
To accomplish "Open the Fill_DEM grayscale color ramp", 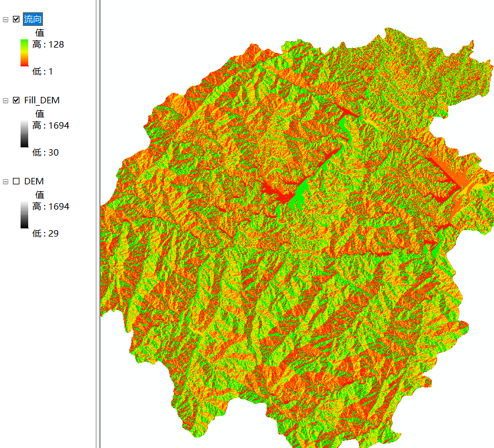I will pyautogui.click(x=24, y=134).
